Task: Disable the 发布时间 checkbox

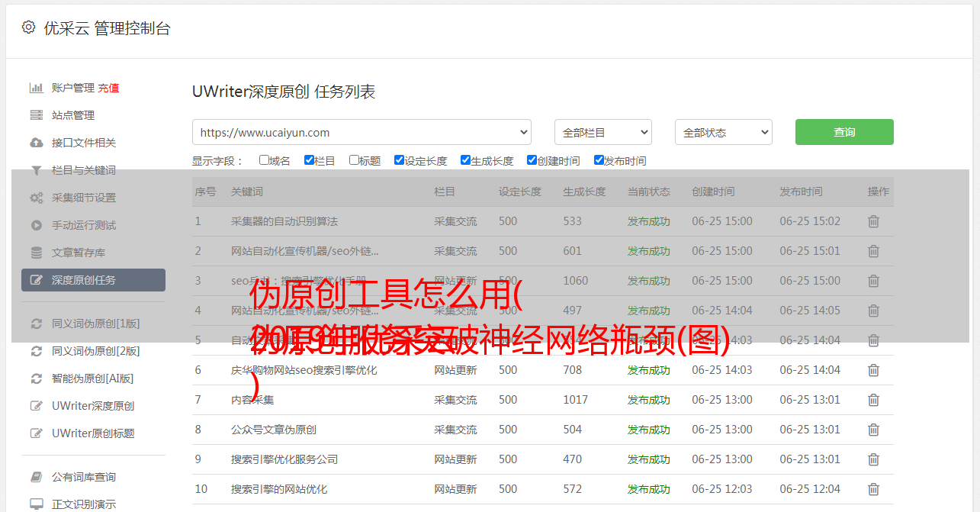Action: (x=599, y=160)
